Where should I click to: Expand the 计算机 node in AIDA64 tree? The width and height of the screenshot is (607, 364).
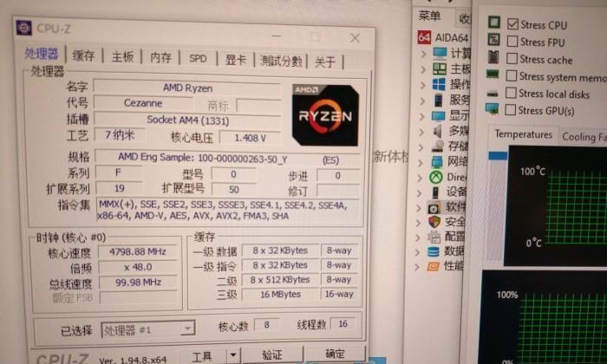pos(423,54)
